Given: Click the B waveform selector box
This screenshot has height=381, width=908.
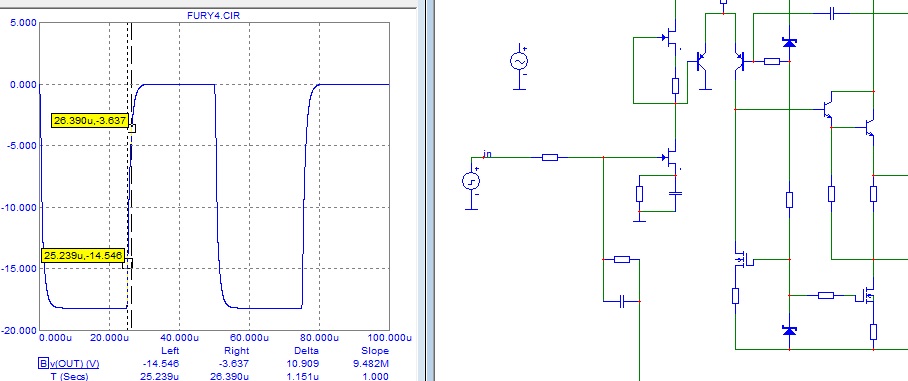Looking at the screenshot, I should 43,363.
